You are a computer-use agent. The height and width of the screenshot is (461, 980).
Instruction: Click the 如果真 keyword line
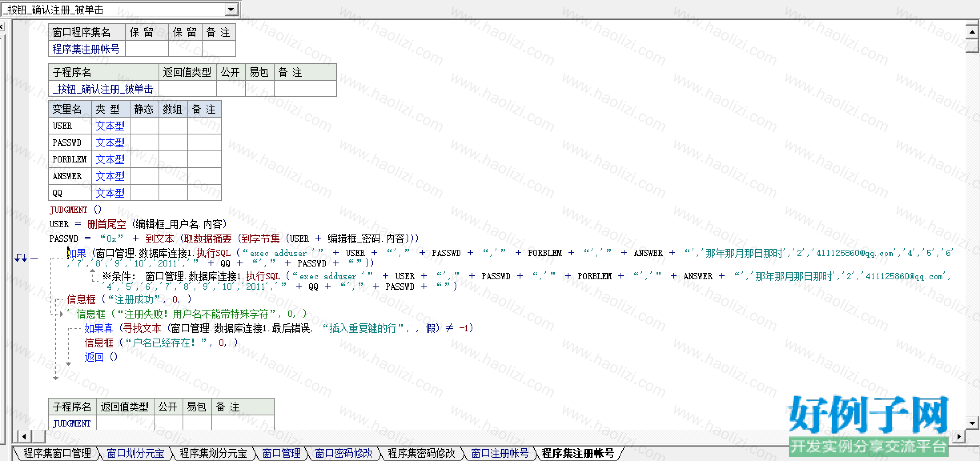(99, 329)
